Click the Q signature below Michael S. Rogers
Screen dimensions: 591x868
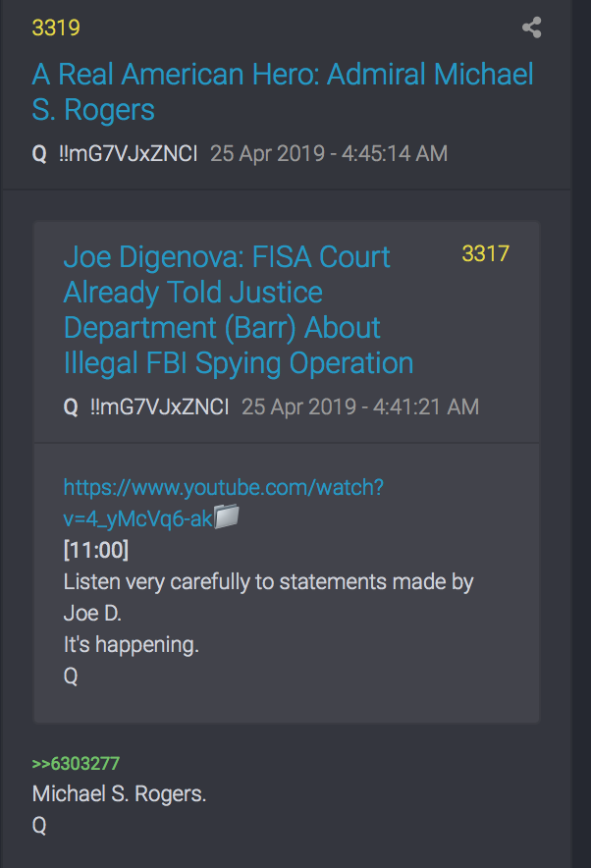[39, 826]
